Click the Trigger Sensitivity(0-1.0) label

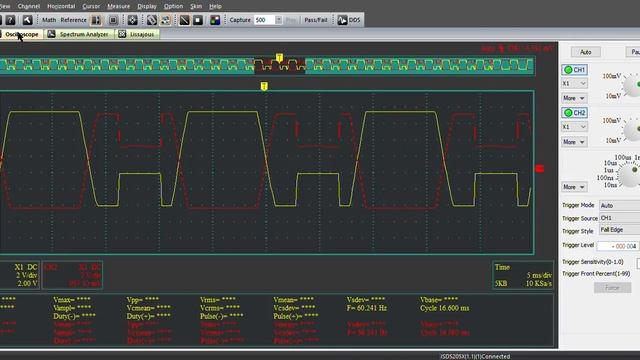(593, 262)
